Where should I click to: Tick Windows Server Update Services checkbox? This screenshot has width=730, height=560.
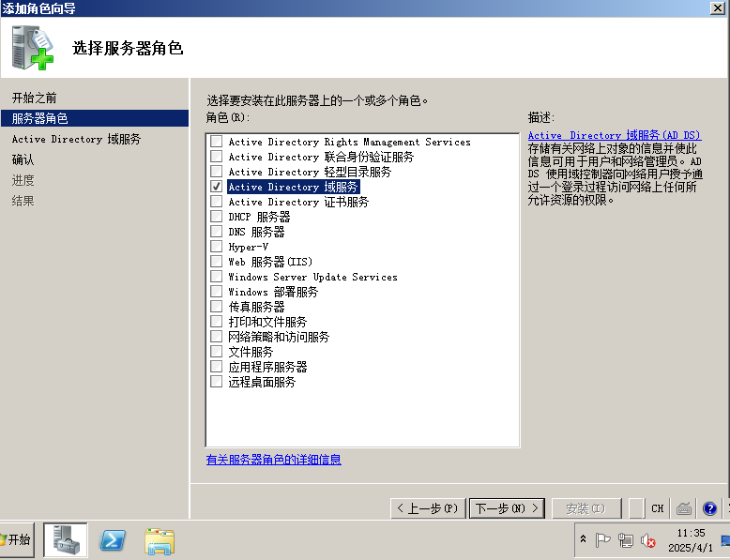(x=216, y=277)
